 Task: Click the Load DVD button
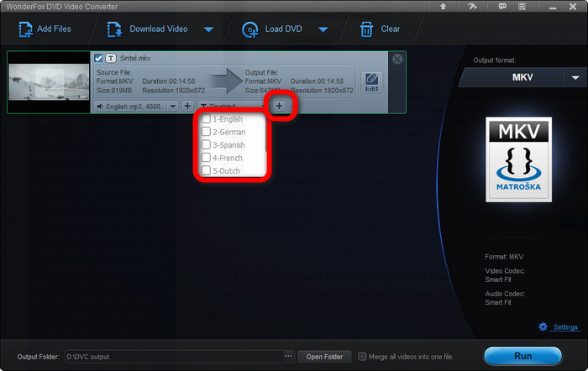click(272, 29)
